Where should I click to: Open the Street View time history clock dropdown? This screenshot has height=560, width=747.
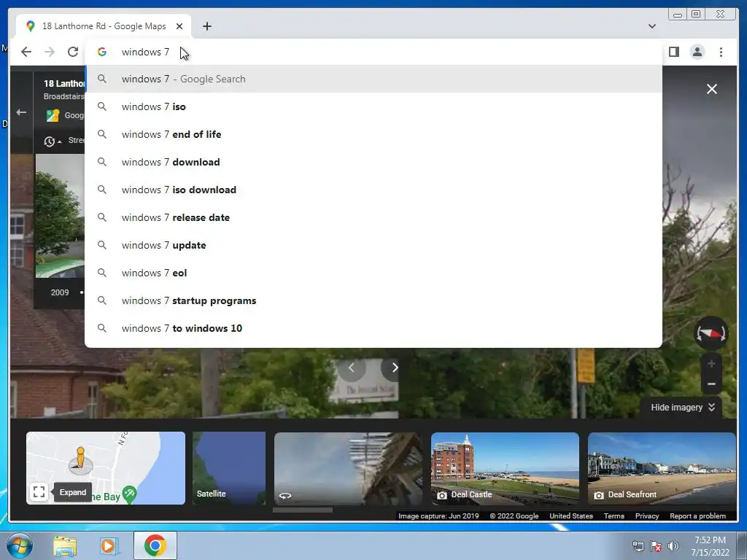53,141
